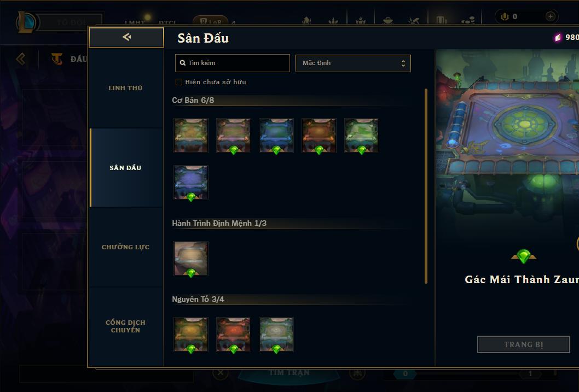
Task: Open the Cổng Dịch Chuyển tab
Action: [x=126, y=326]
